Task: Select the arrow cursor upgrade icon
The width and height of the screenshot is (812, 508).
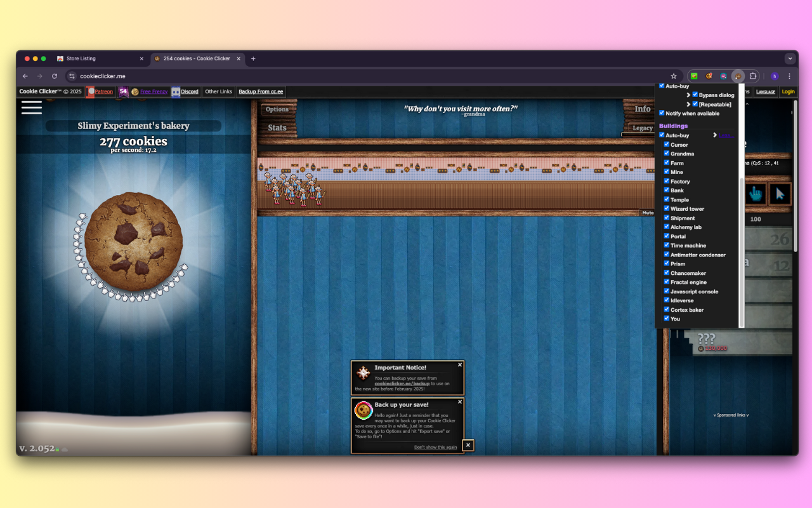Action: point(779,194)
